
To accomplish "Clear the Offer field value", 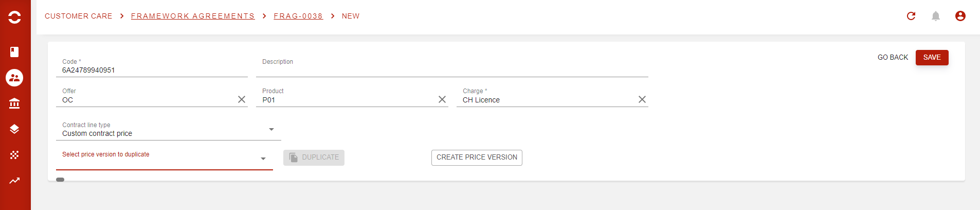I will click(x=242, y=99).
